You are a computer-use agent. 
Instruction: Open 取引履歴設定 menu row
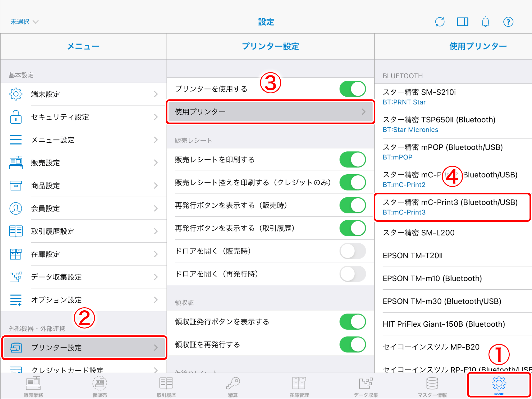83,231
